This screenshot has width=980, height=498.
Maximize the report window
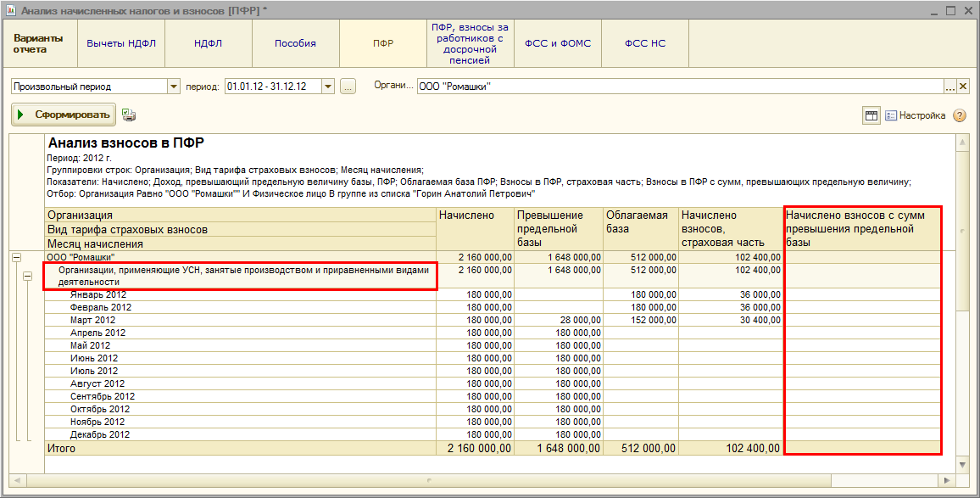pyautogui.click(x=950, y=11)
